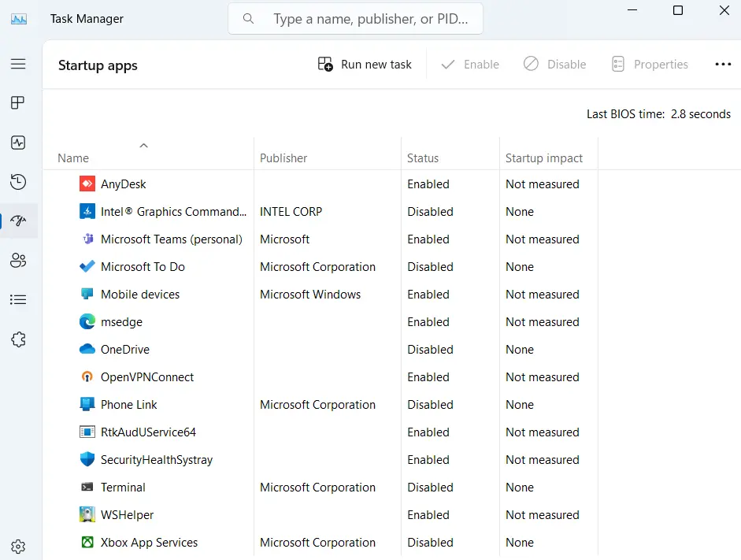The height and width of the screenshot is (560, 741).
Task: Click the RtkAudUService64 icon
Action: (x=87, y=432)
